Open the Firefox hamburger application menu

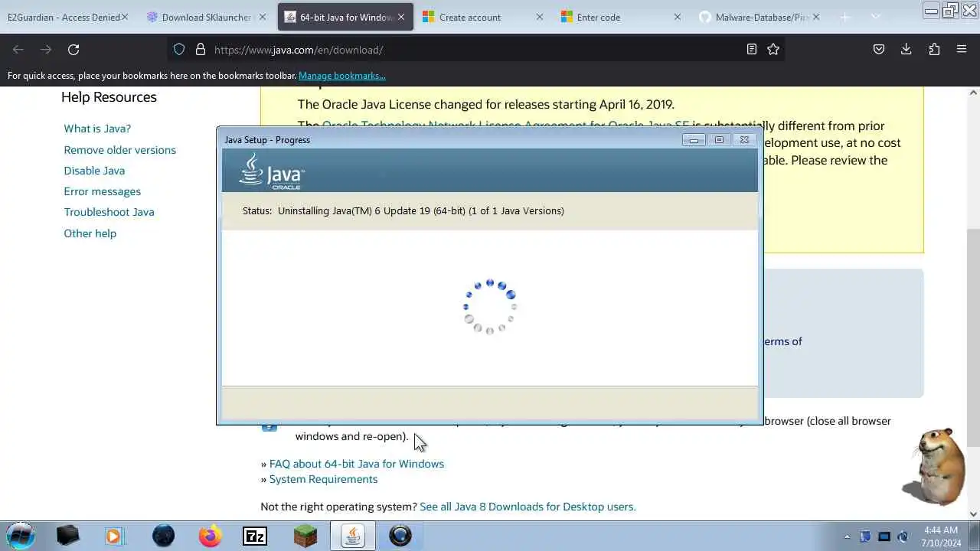(x=962, y=50)
